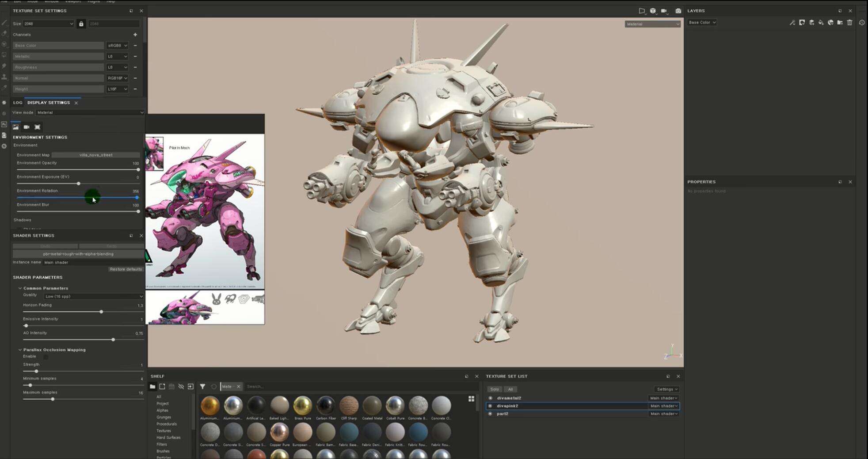Toggle hidden shelf items eye-slash icon

pos(181,386)
